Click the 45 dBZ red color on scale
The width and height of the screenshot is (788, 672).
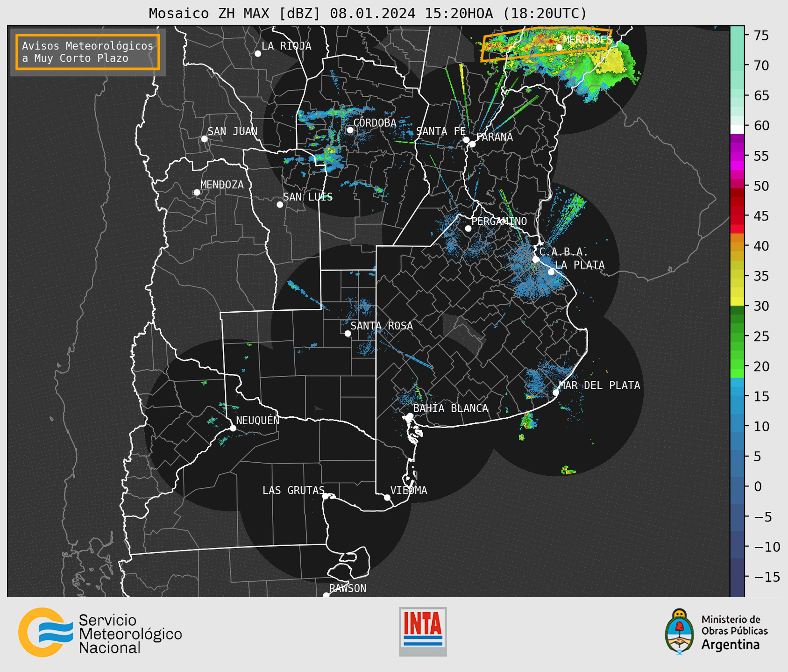(x=737, y=216)
